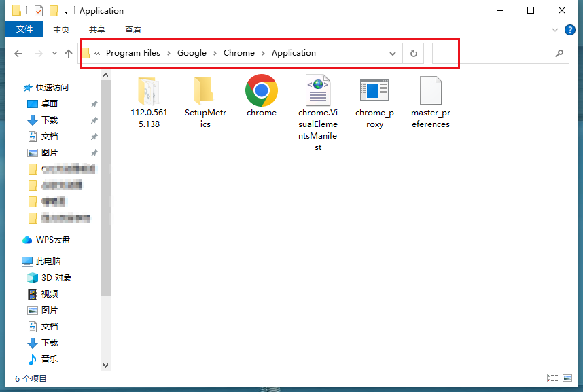Click the pin icon beside 文档
Image resolution: width=583 pixels, height=392 pixels.
pos(94,137)
